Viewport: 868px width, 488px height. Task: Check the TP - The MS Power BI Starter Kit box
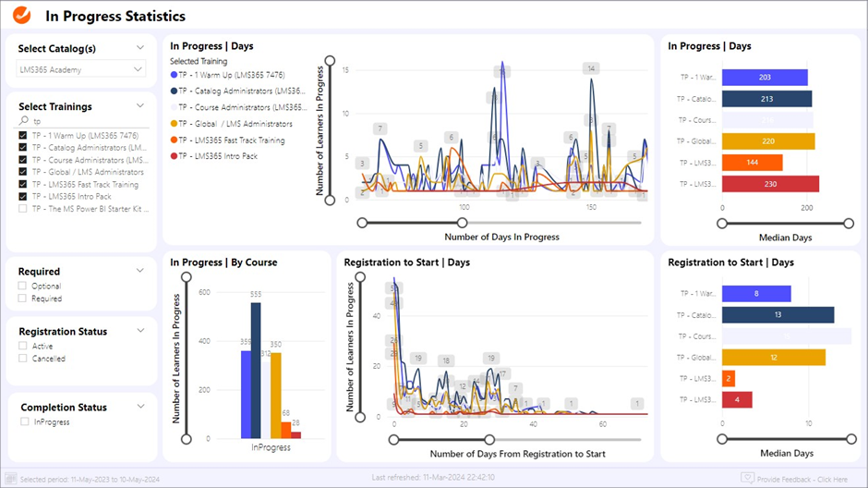coord(23,209)
